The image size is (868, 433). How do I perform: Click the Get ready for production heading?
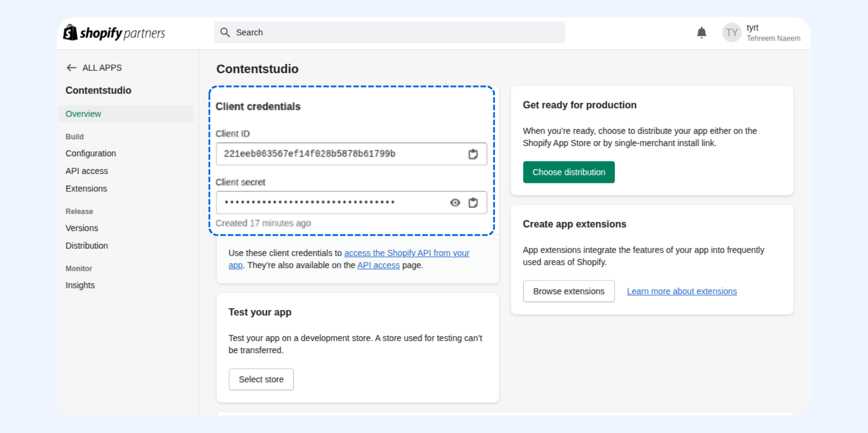pyautogui.click(x=579, y=105)
